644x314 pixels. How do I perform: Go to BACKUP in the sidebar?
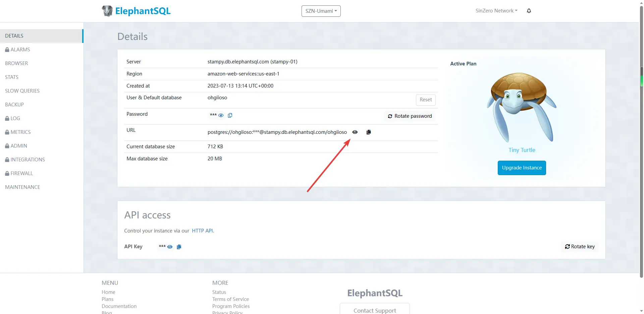point(41,105)
